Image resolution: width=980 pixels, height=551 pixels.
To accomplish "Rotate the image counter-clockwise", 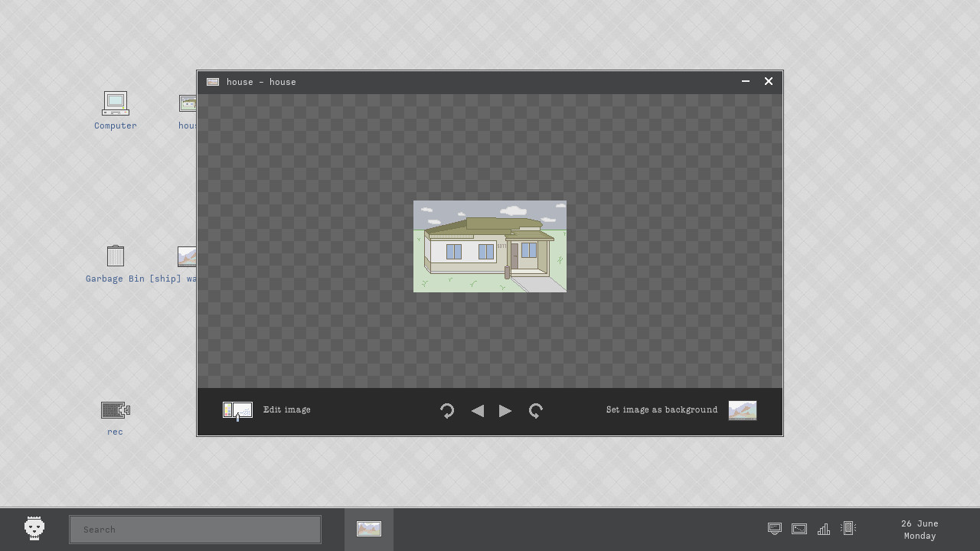I will coord(447,411).
